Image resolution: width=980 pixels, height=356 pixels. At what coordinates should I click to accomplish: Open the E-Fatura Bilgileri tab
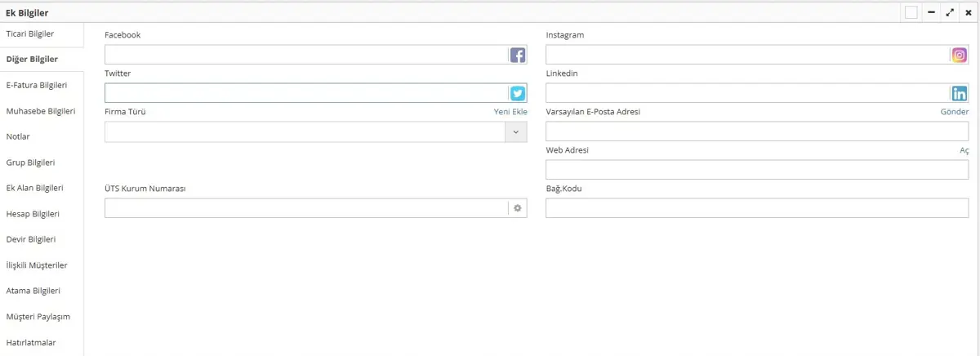(37, 85)
